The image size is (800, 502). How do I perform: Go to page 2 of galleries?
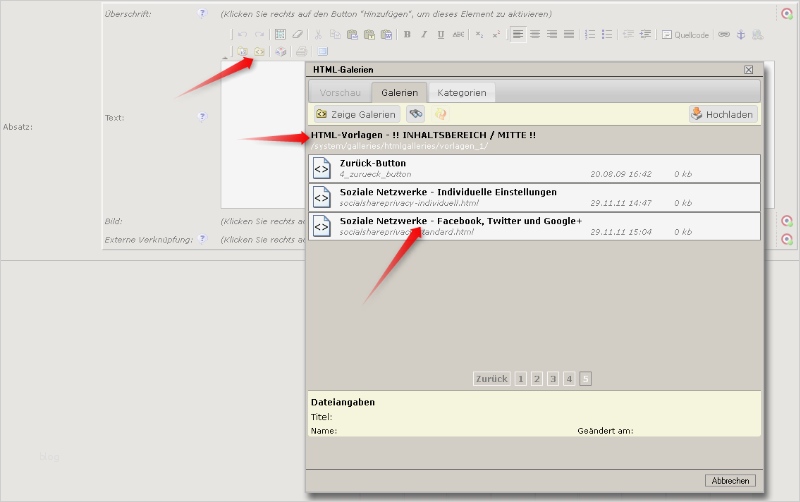[537, 379]
